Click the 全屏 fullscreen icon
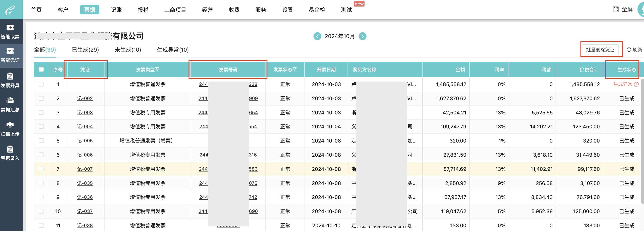Image resolution: width=644 pixels, height=231 pixels. [615, 10]
